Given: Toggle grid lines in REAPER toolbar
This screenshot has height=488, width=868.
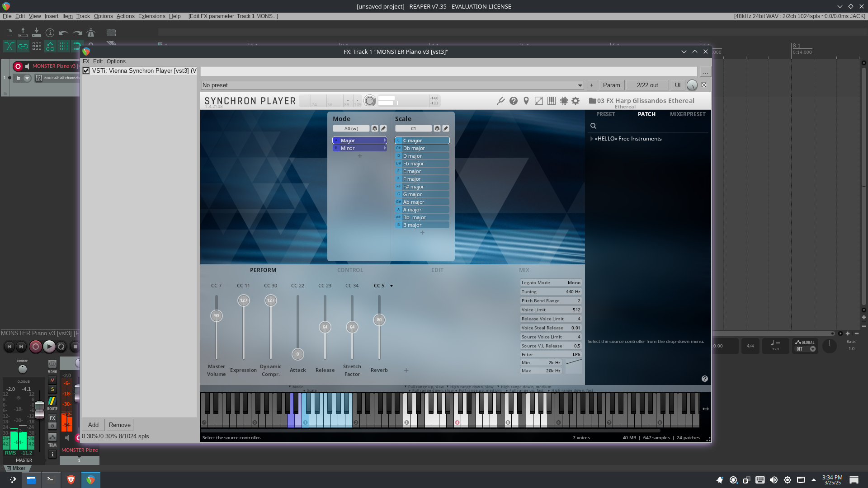Looking at the screenshot, I should pyautogui.click(x=64, y=46).
